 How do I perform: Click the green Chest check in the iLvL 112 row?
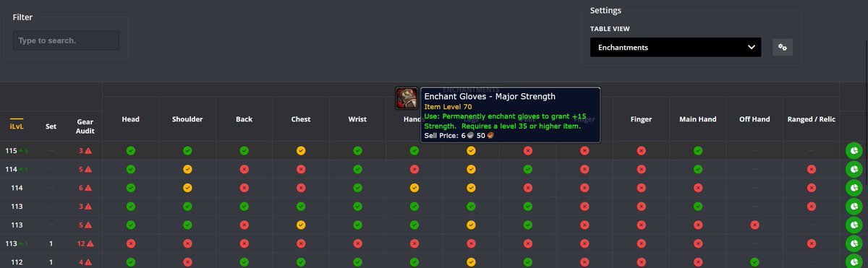pos(301,261)
